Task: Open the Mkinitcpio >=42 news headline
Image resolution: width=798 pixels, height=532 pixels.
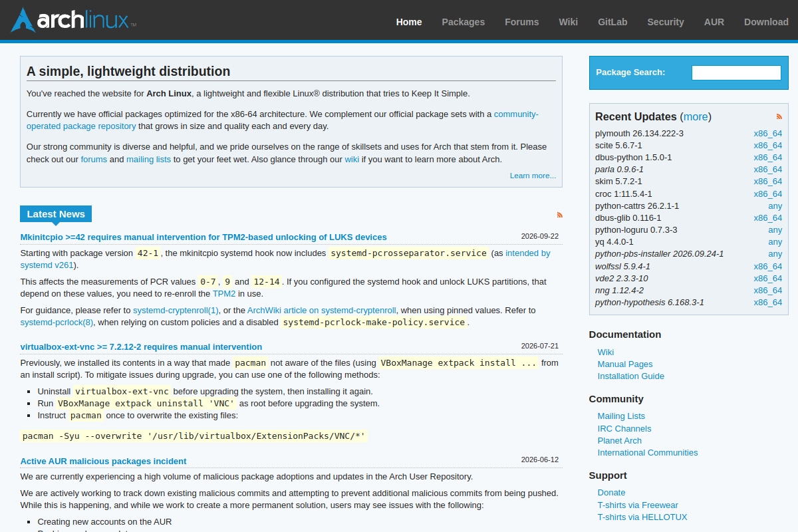Action: pos(203,237)
